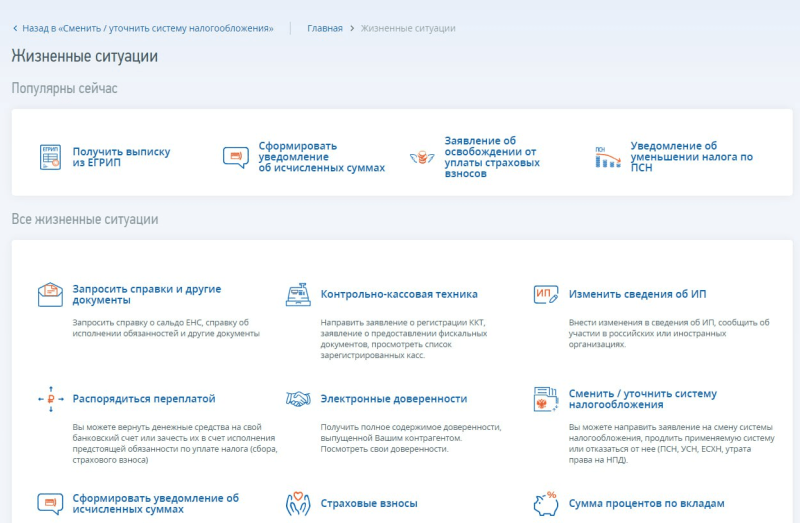Click the ИП edit icon
The height and width of the screenshot is (523, 800).
546,294
